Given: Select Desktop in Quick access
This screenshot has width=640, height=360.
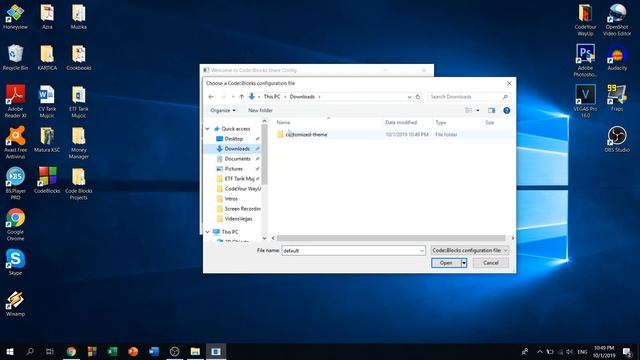Looking at the screenshot, I should (233, 139).
